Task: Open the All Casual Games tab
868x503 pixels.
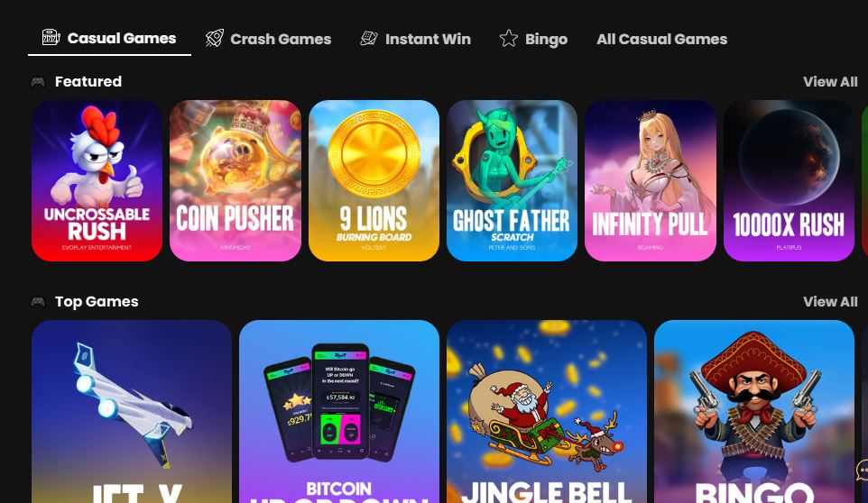Action: [661, 39]
